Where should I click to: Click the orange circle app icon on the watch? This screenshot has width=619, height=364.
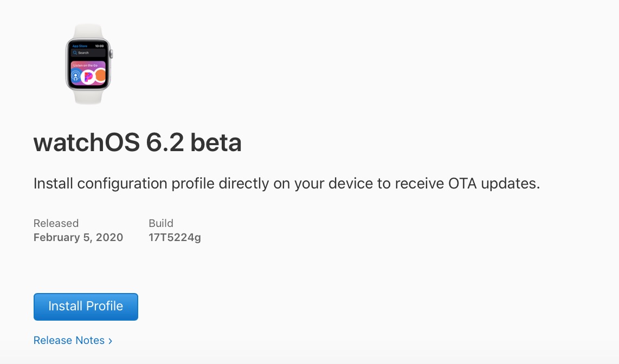100,76
